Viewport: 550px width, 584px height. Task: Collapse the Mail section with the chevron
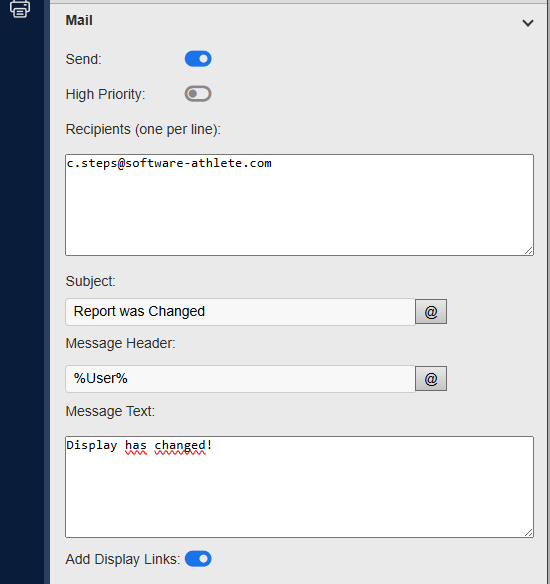[528, 23]
